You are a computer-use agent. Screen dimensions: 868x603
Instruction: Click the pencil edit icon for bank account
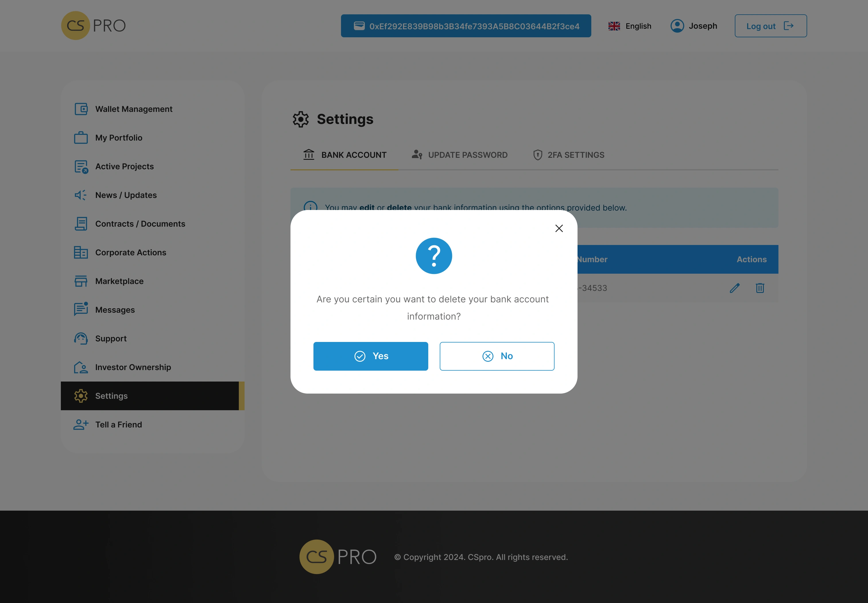(x=734, y=288)
